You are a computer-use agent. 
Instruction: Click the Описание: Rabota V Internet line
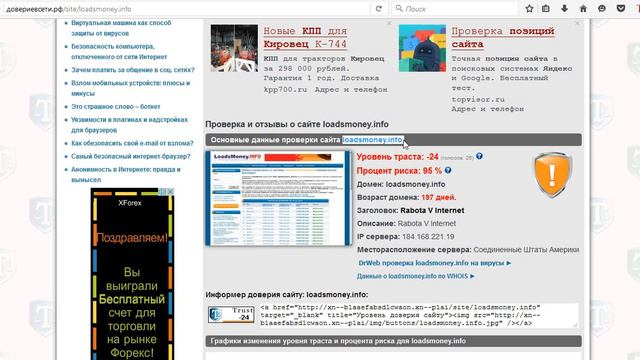coord(407,224)
